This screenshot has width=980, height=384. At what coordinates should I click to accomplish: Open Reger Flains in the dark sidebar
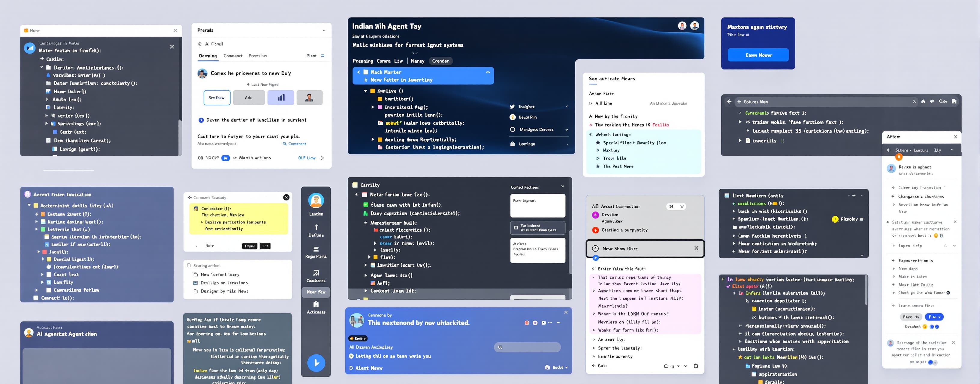pyautogui.click(x=316, y=253)
